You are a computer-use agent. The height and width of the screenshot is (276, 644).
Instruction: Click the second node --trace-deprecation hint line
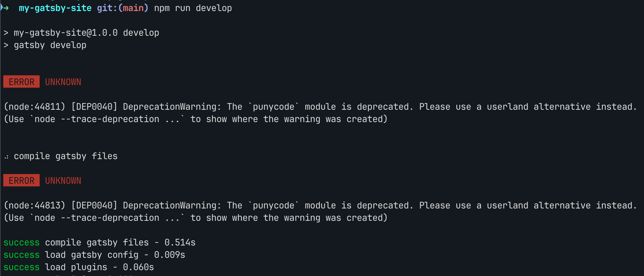(x=196, y=218)
